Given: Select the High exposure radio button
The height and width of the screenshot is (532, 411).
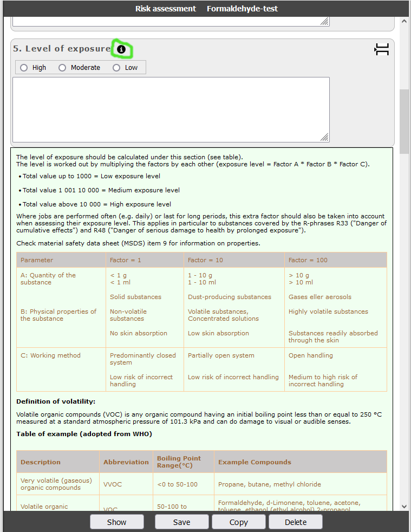Looking at the screenshot, I should [x=24, y=68].
